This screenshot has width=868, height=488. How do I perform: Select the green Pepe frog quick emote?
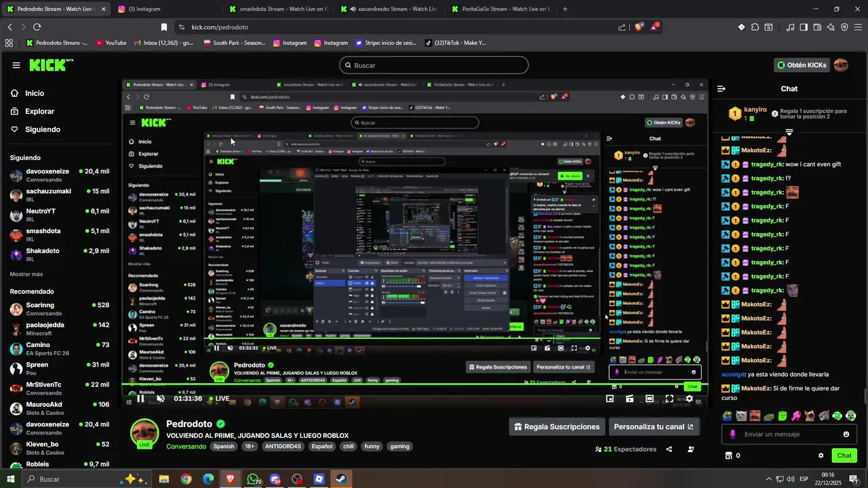point(727,415)
